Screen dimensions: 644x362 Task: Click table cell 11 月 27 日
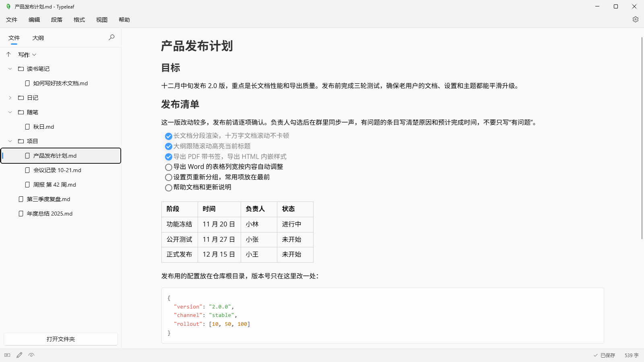click(219, 239)
